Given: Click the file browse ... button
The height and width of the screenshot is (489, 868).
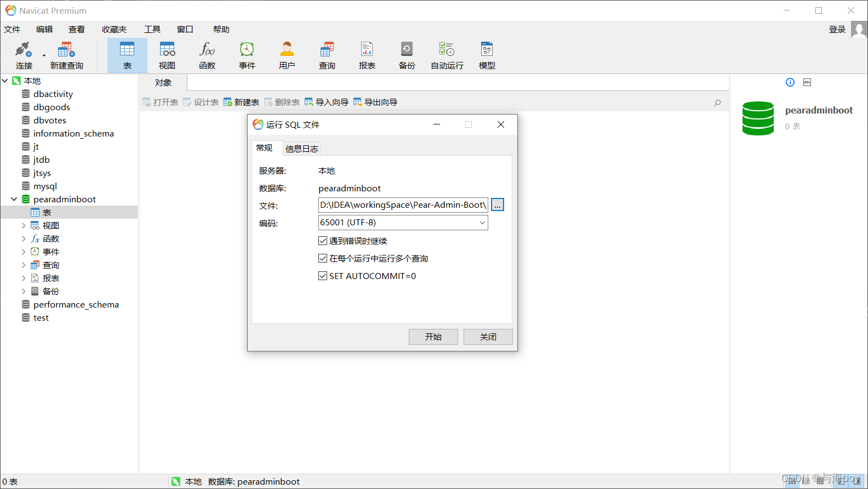Looking at the screenshot, I should (x=498, y=205).
